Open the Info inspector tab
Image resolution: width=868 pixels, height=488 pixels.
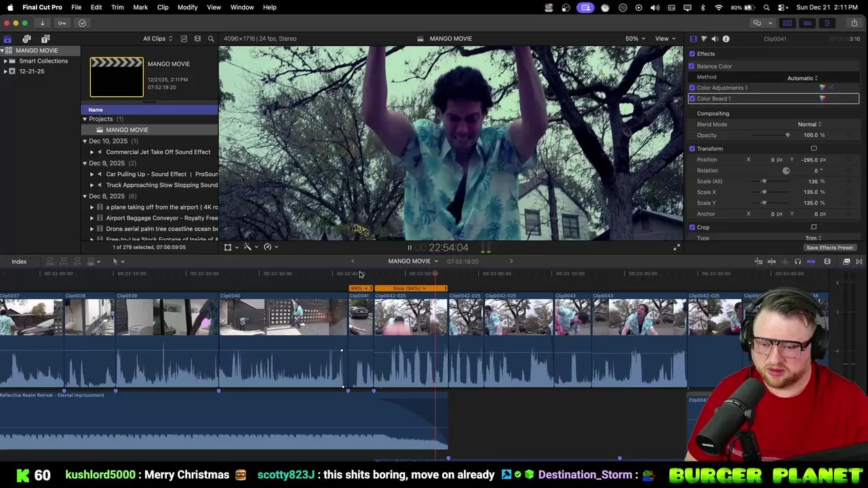pos(726,39)
